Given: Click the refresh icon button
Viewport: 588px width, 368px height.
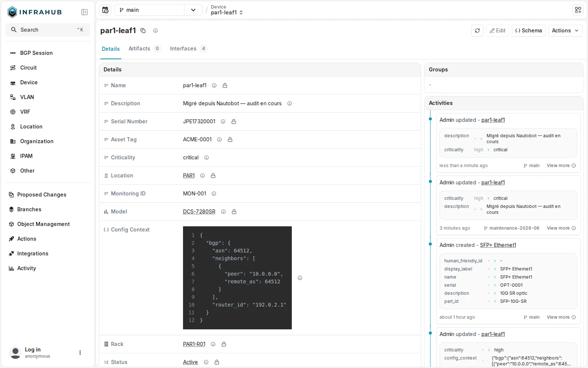Looking at the screenshot, I should [x=477, y=31].
